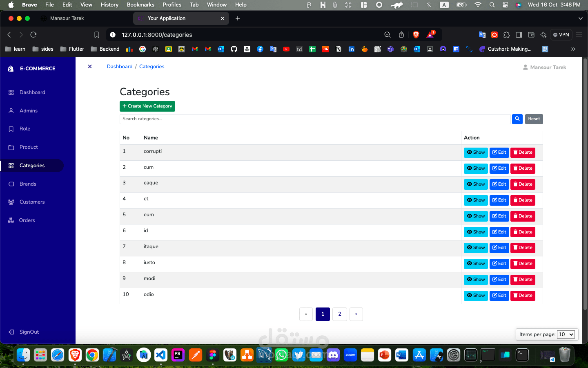Show the et category
Screen dimensions: 588x368
[476, 200]
